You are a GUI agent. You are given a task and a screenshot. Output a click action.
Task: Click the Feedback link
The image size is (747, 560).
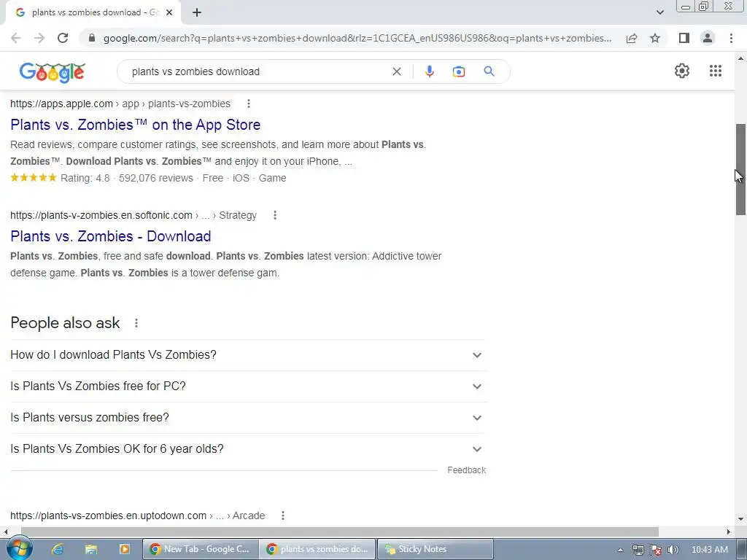[466, 470]
